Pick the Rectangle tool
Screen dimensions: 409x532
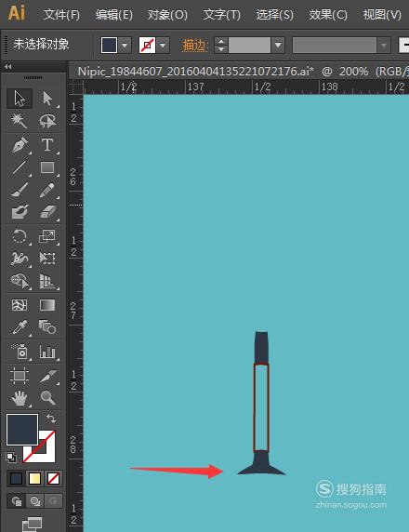coord(47,167)
